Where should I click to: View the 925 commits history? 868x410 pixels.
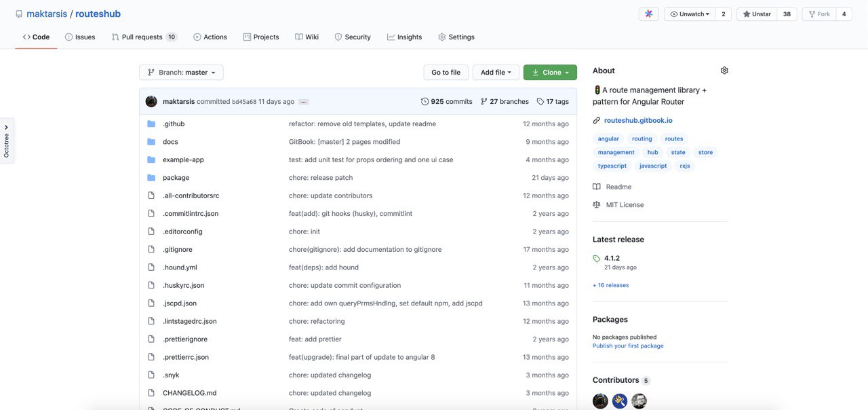point(446,101)
